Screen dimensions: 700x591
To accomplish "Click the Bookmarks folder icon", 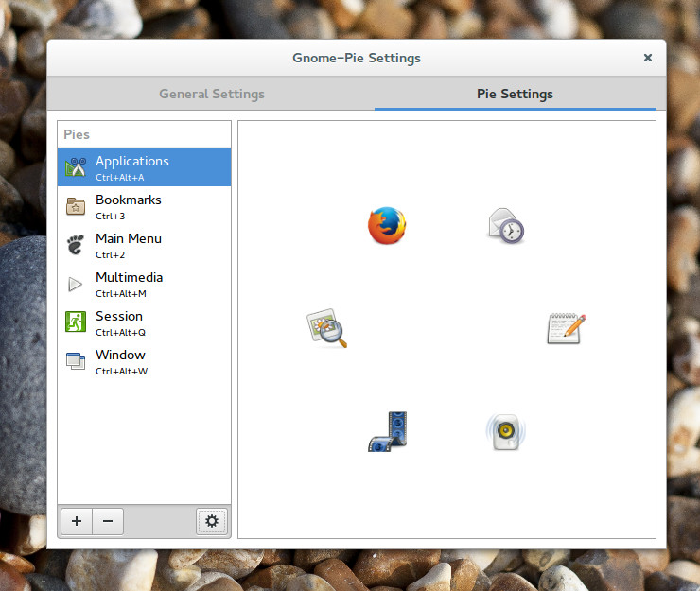I will pyautogui.click(x=76, y=206).
